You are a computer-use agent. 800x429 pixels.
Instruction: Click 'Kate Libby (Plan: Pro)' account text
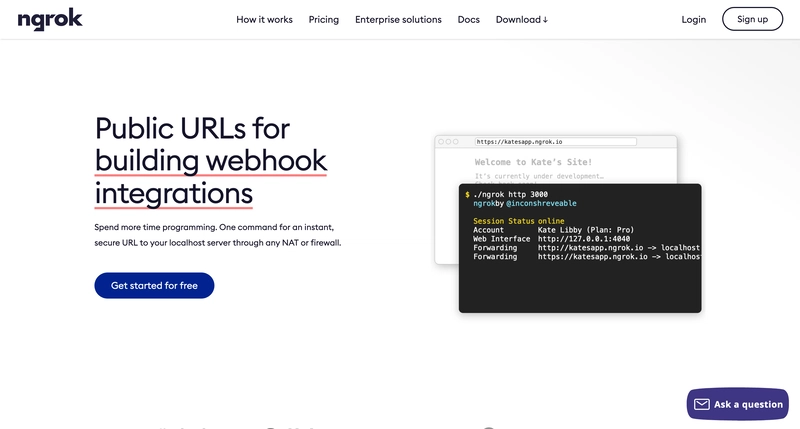coord(586,230)
